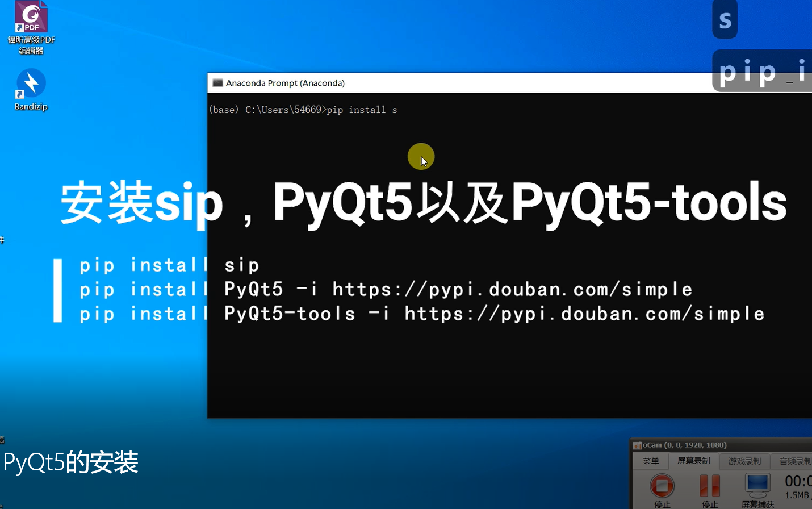This screenshot has height=509, width=812.
Task: Click the Anaconda Prompt title bar icon
Action: click(x=217, y=83)
